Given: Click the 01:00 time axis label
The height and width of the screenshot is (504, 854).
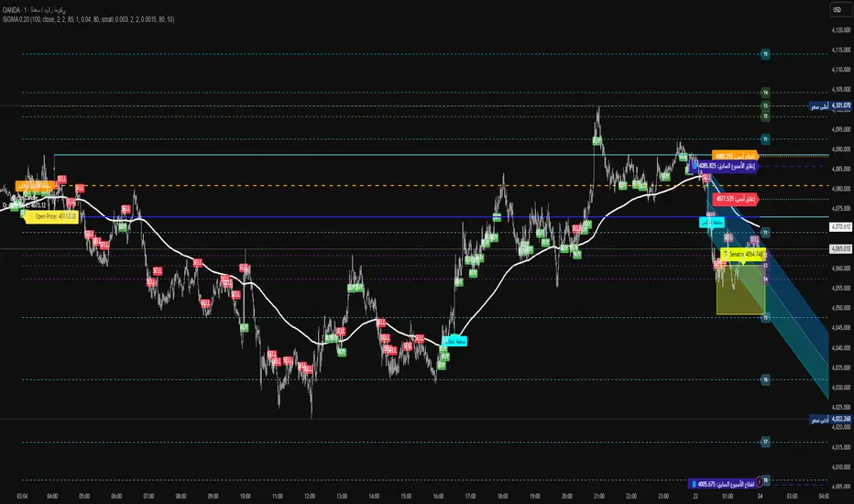Looking at the screenshot, I should (728, 497).
